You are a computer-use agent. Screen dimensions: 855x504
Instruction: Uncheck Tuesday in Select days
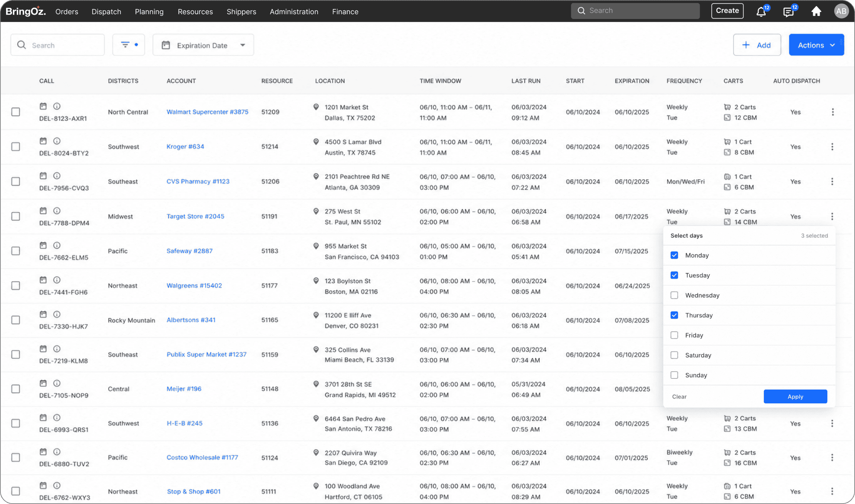[x=674, y=275]
